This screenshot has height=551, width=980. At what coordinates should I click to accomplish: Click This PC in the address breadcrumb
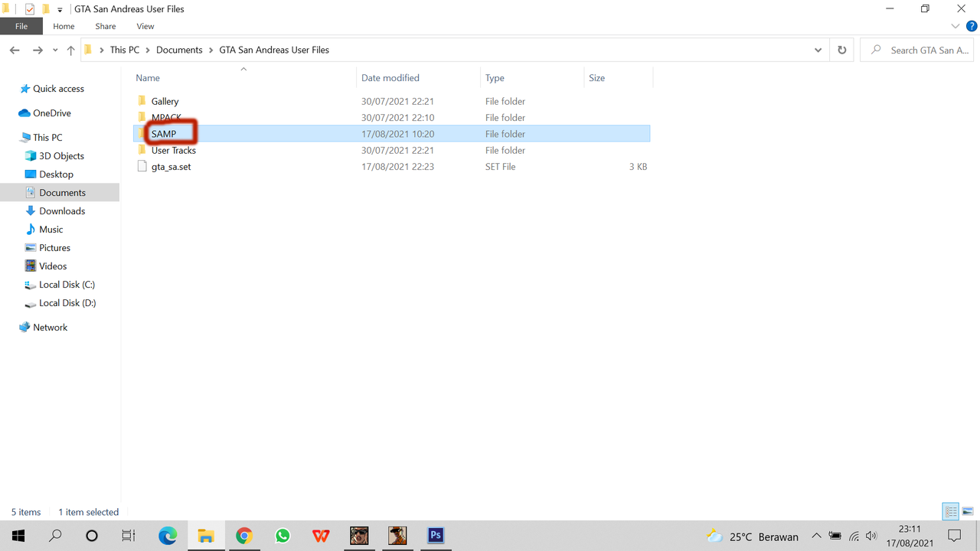coord(125,50)
